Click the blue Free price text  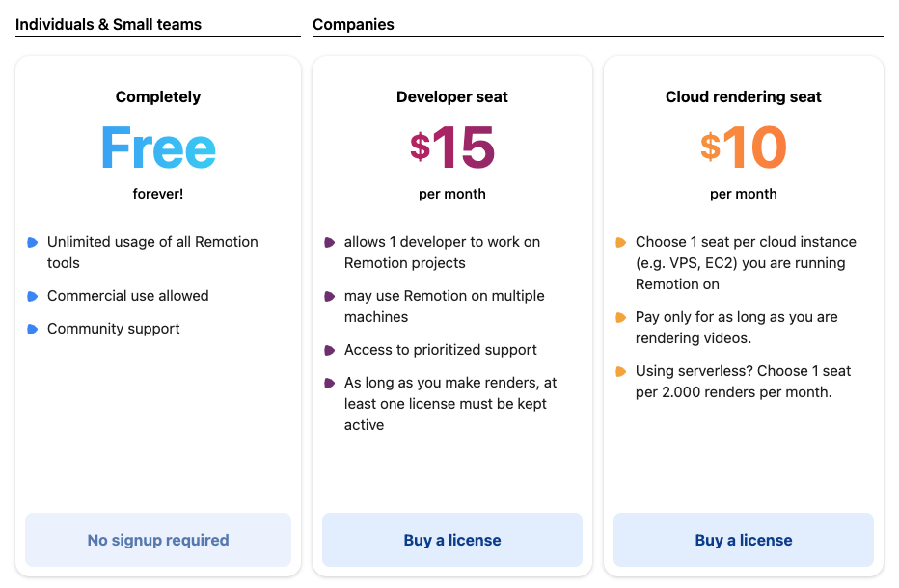(157, 147)
